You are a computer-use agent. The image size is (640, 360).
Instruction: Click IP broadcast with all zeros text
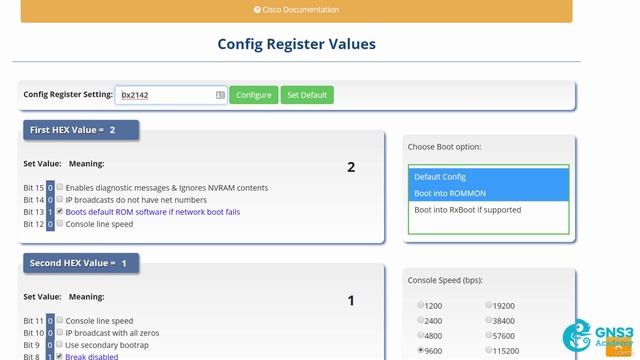click(112, 333)
